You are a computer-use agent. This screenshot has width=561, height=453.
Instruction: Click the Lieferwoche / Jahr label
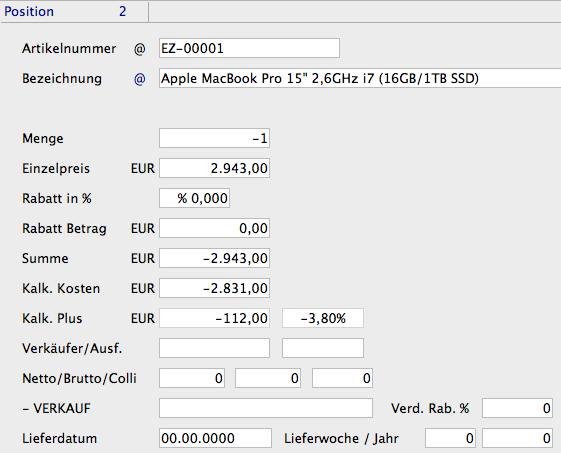pos(341,439)
